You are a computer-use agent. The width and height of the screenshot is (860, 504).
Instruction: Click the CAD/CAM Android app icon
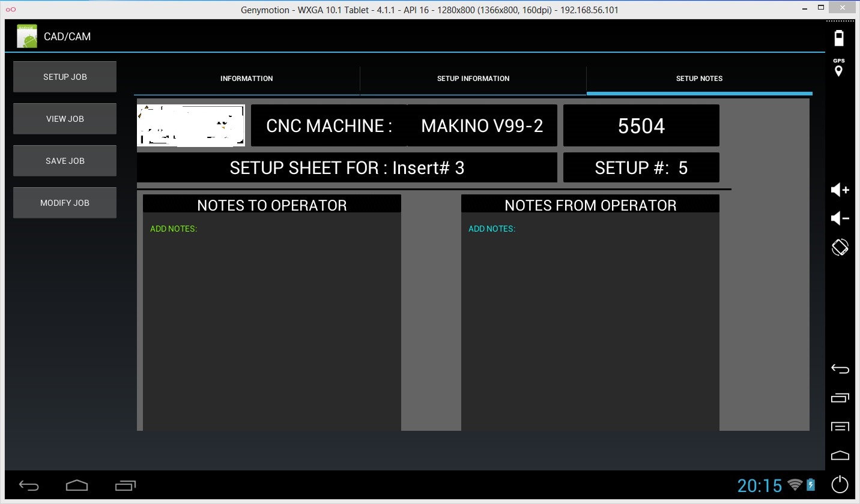(x=27, y=37)
